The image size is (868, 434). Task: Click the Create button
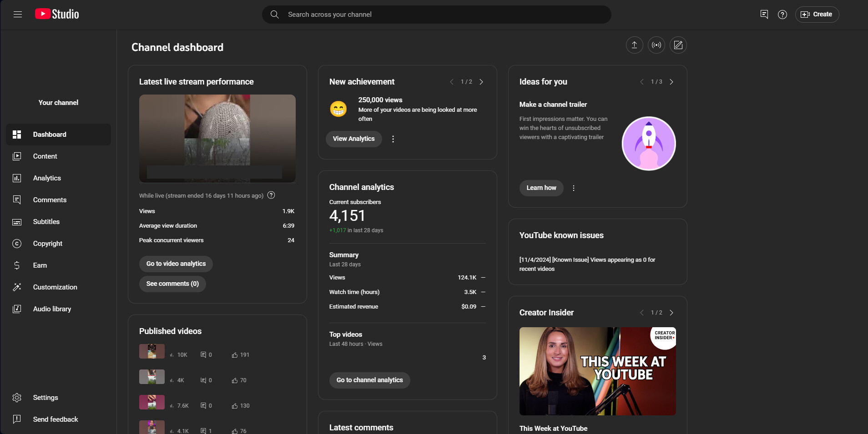(x=817, y=15)
